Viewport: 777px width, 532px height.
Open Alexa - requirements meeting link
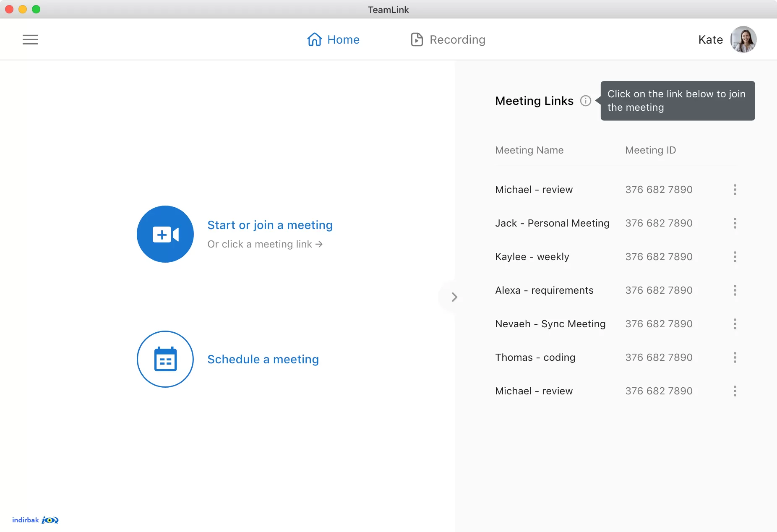544,290
